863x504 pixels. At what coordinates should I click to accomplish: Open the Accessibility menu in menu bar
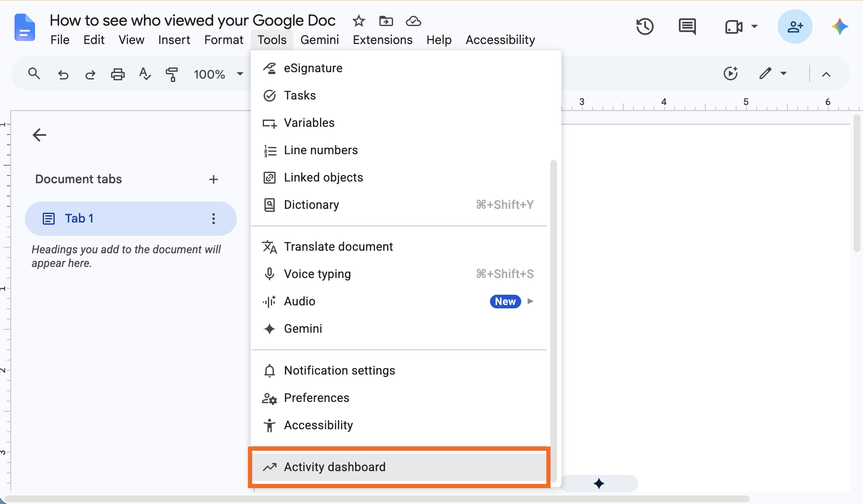pos(500,40)
